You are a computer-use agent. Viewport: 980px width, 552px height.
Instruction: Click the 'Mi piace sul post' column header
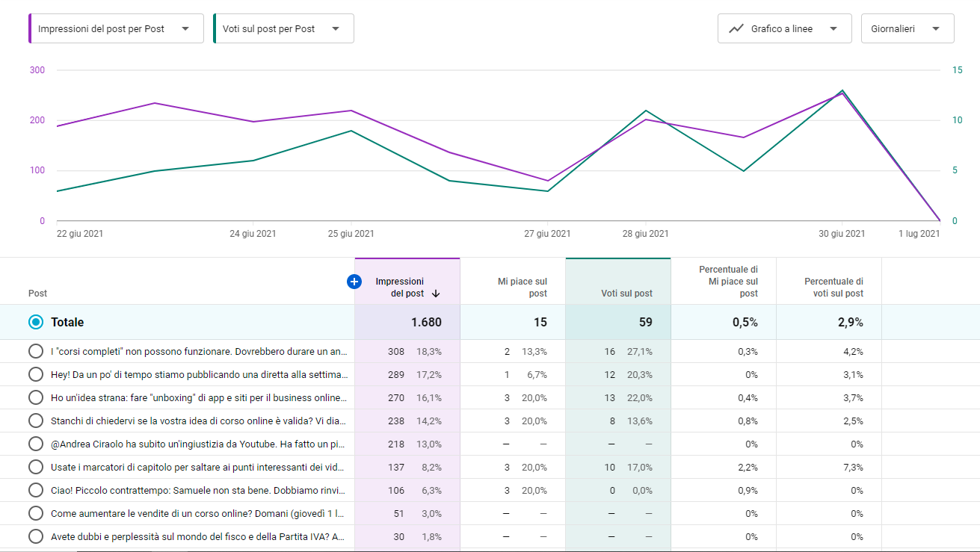click(523, 288)
